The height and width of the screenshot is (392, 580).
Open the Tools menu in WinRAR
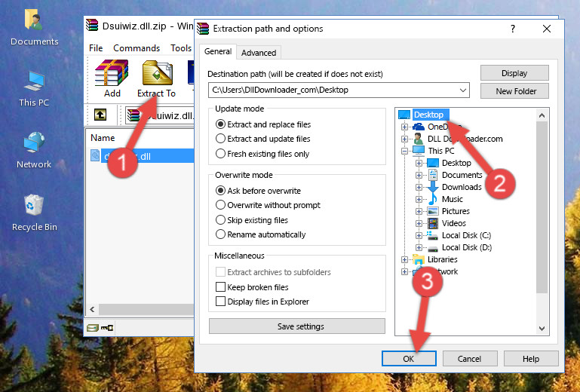181,48
